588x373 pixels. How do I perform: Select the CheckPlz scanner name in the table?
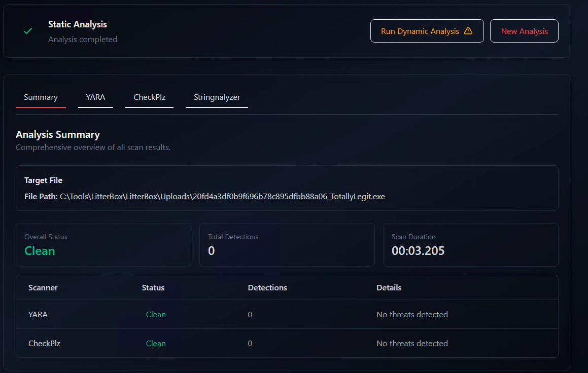pyautogui.click(x=44, y=344)
